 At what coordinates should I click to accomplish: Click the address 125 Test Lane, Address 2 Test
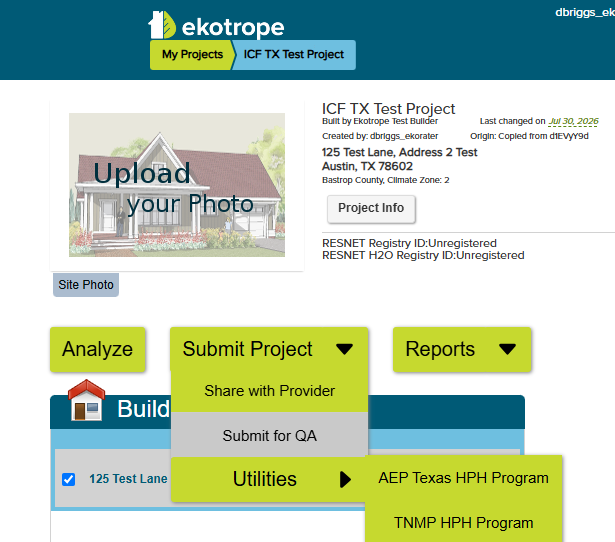[399, 152]
